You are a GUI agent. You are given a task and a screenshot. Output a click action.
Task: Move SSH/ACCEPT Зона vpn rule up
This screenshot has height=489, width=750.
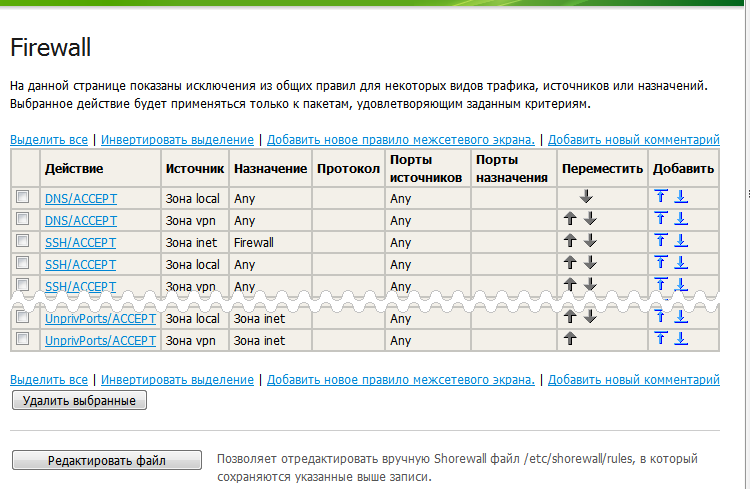[570, 284]
